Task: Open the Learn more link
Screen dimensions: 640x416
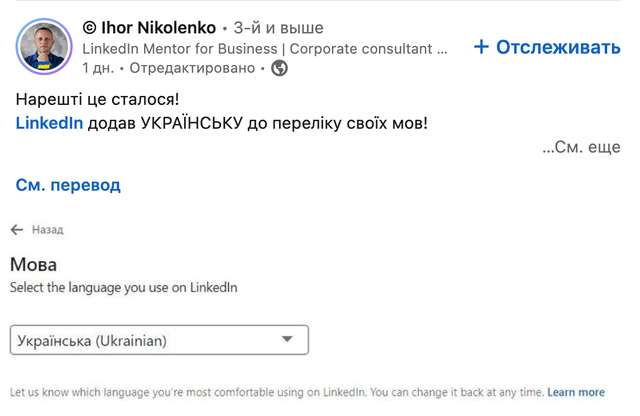Action: (x=576, y=392)
